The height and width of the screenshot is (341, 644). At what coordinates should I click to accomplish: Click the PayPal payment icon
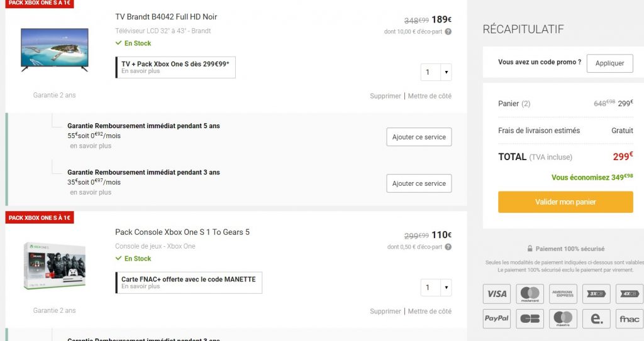coord(497,318)
